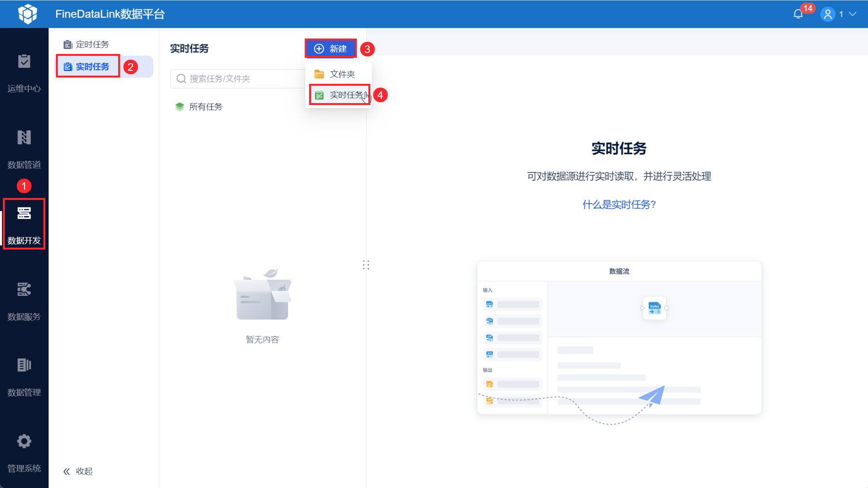Open 数据管道 in the sidebar

coord(24,149)
